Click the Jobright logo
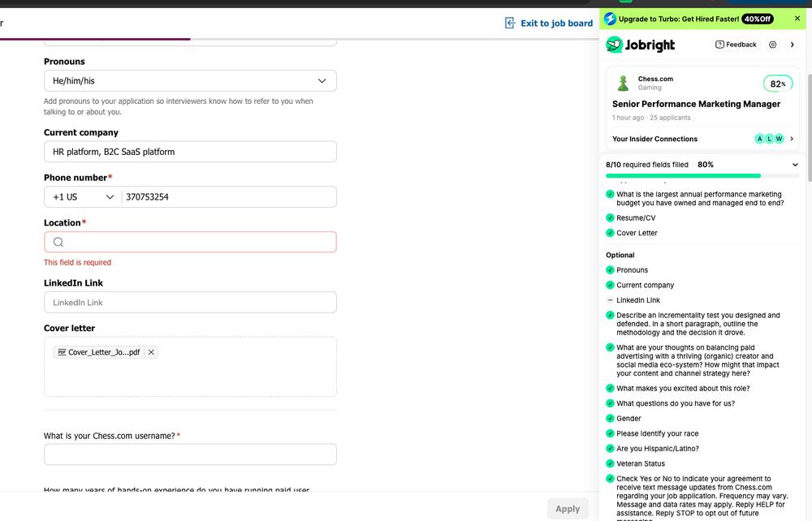 (641, 45)
